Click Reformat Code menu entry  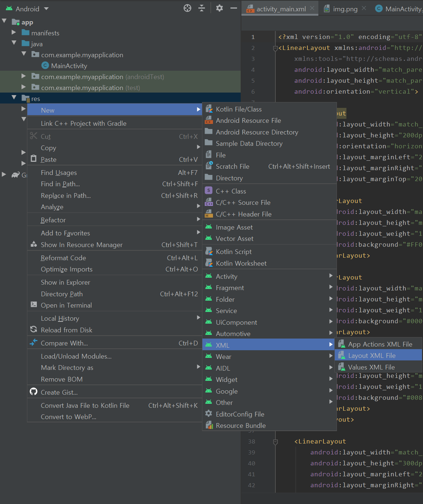point(115,258)
